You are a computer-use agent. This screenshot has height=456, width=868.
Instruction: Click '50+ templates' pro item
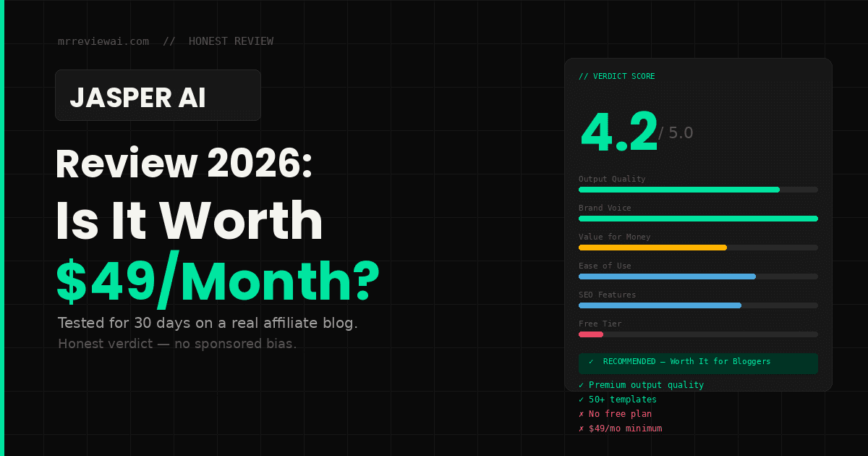click(618, 400)
